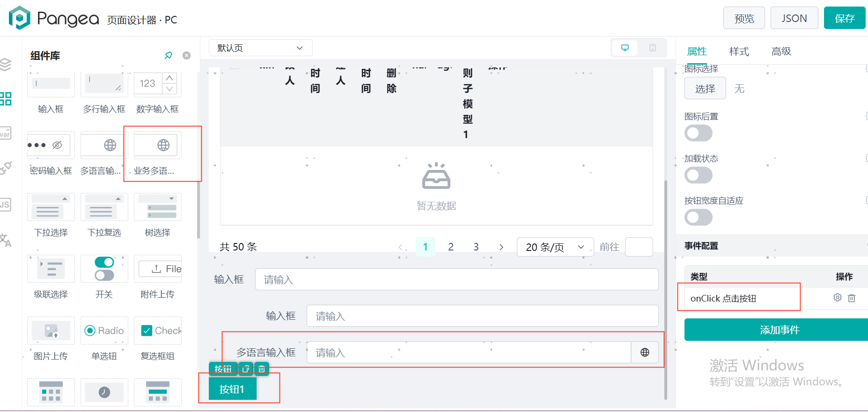Open the var variables panel icon
The height and width of the screenshot is (412, 868).
click(x=5, y=133)
